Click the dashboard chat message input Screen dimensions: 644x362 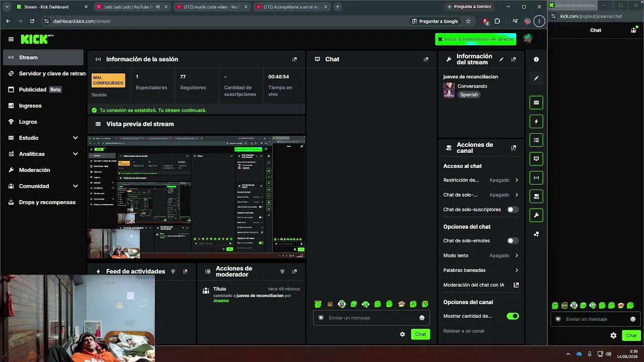coord(371,318)
